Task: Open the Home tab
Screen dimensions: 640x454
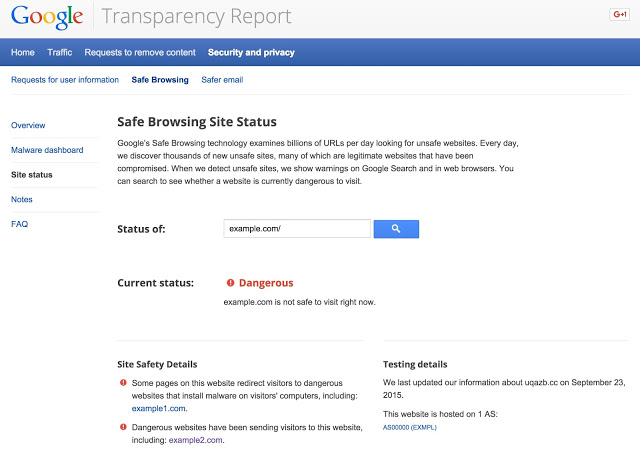Action: [22, 52]
